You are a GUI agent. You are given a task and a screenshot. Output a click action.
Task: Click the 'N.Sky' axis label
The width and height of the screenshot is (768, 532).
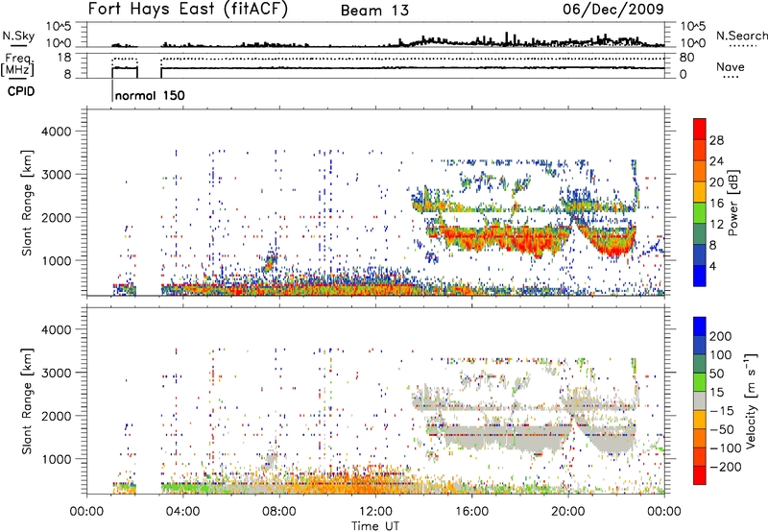click(18, 36)
